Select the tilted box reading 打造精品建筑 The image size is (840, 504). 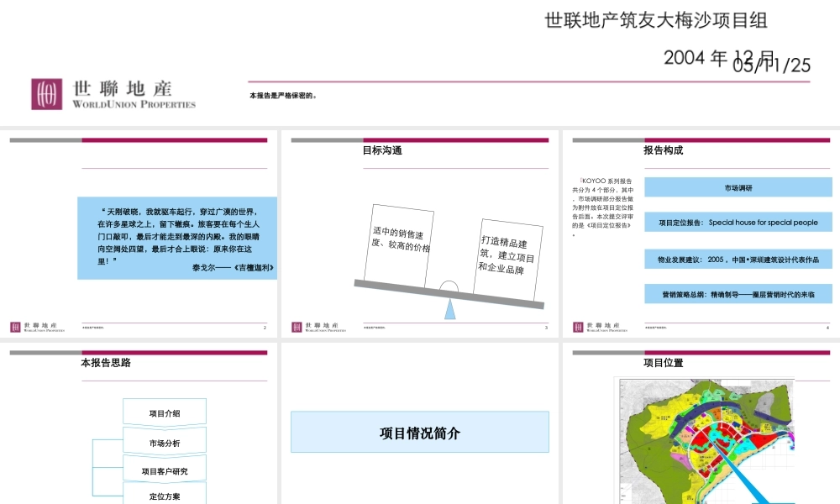pos(507,256)
